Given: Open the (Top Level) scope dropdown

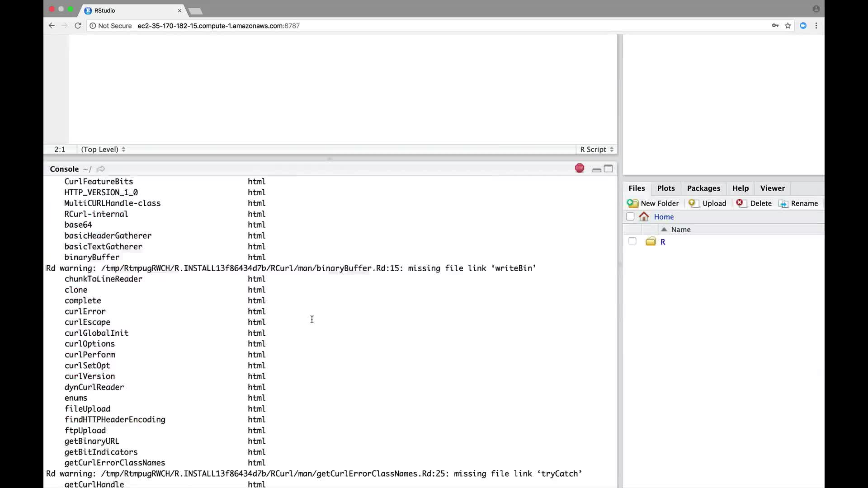Looking at the screenshot, I should point(103,150).
